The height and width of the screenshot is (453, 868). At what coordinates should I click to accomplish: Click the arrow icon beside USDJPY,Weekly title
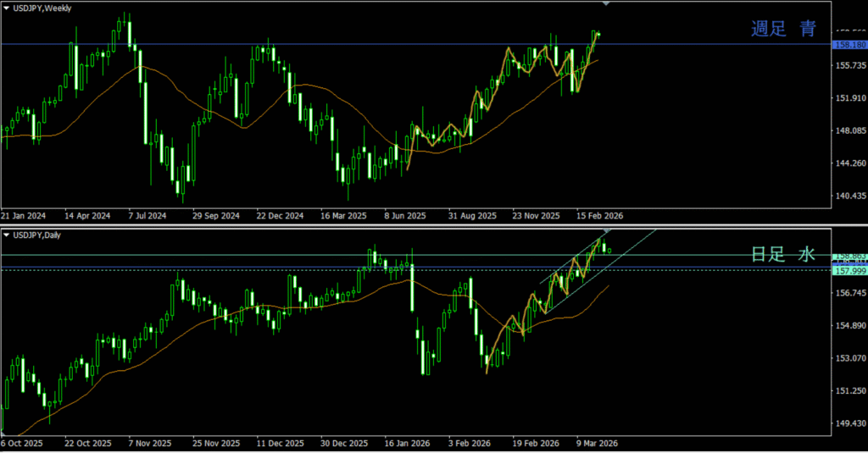click(x=7, y=8)
